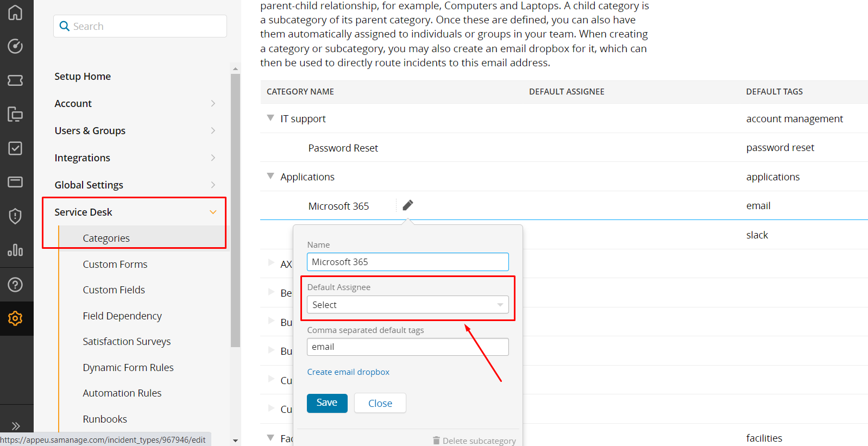
Task: Open Custom Forms in the setup menu
Action: pyautogui.click(x=115, y=264)
